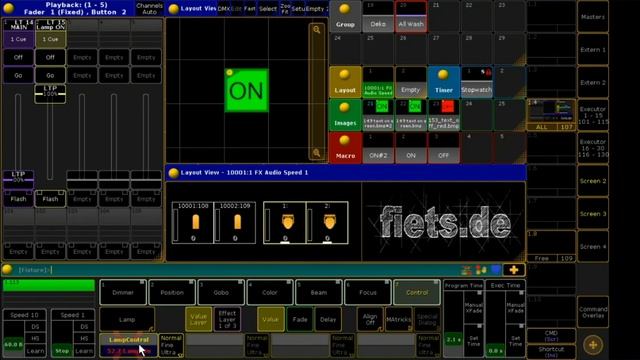640x360 pixels.
Task: Run the OFF macro
Action: pos(444,148)
